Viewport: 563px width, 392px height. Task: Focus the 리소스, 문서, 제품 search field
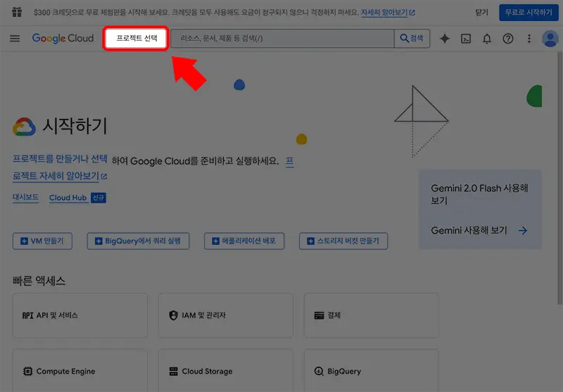click(282, 39)
